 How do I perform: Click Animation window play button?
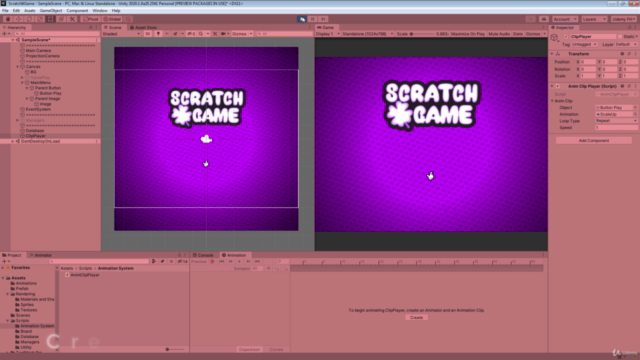click(x=240, y=261)
